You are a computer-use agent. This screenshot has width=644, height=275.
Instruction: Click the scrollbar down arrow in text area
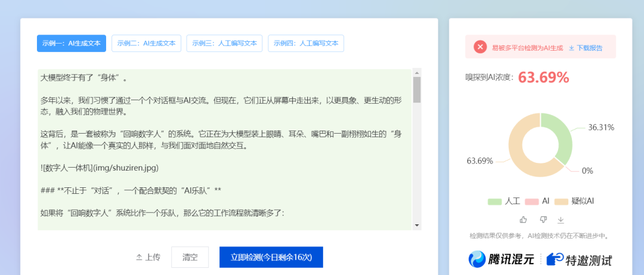pyautogui.click(x=417, y=225)
